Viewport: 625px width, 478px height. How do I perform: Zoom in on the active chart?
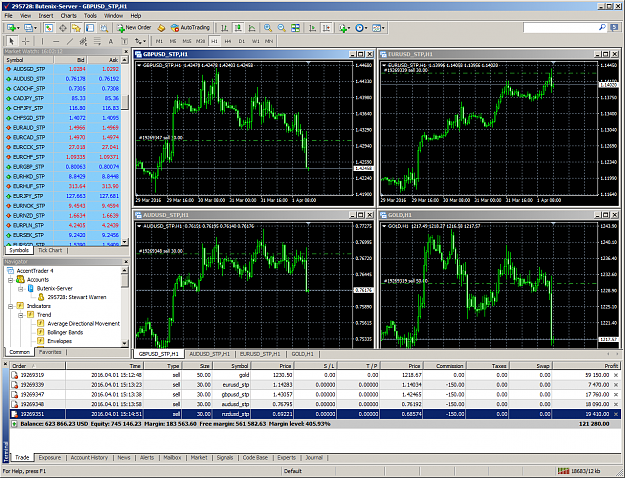tap(268, 28)
